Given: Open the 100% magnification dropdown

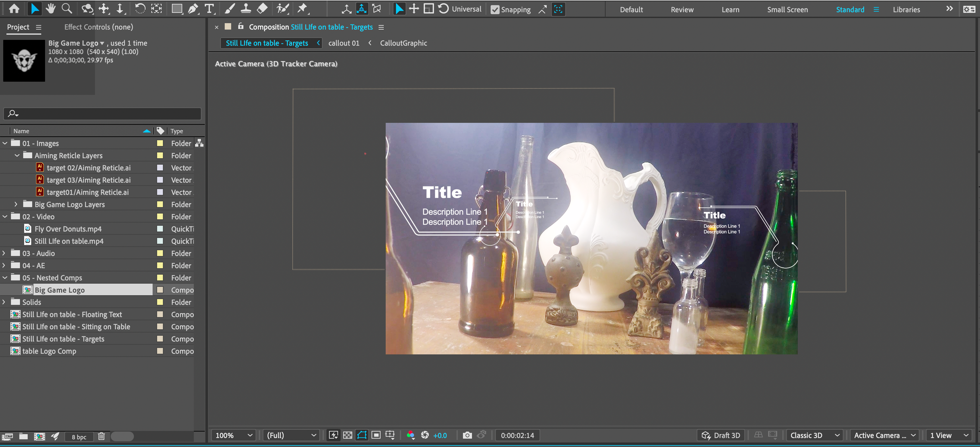Looking at the screenshot, I should [234, 435].
